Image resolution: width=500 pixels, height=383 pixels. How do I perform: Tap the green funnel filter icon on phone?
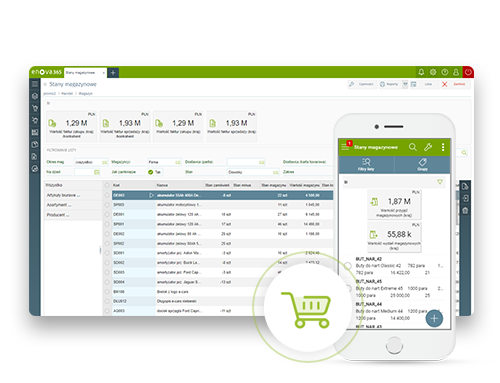[x=440, y=182]
